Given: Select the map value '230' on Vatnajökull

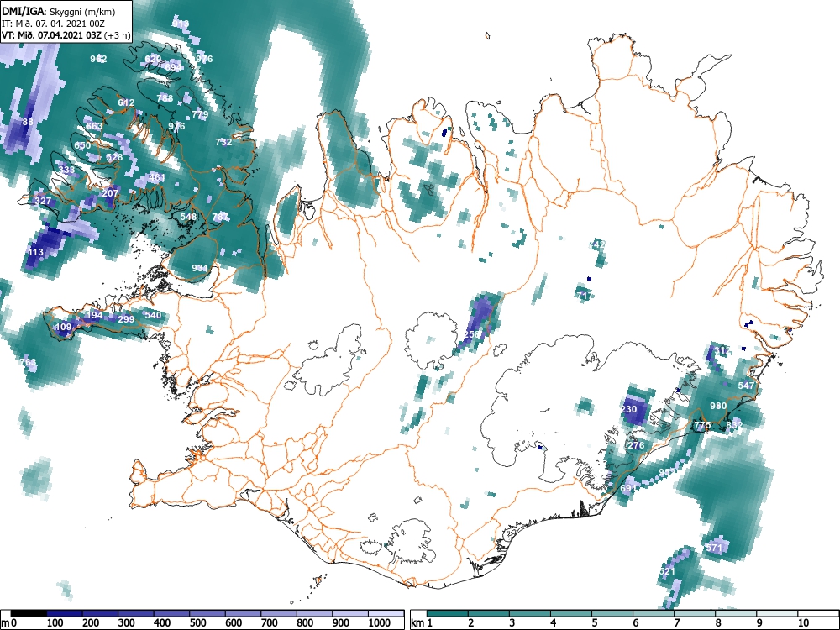Looking at the screenshot, I should pos(629,409).
